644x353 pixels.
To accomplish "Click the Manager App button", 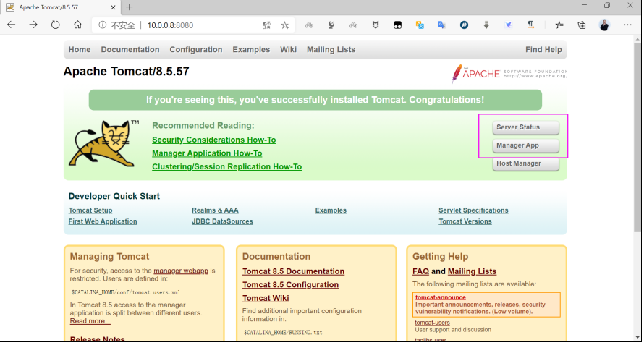I will pyautogui.click(x=526, y=145).
